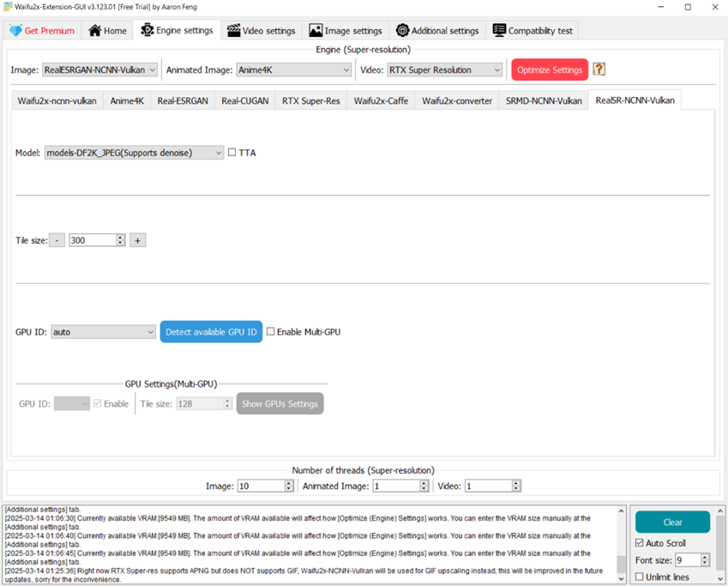
Task: Click log scrollbar up arrow
Action: click(x=621, y=510)
